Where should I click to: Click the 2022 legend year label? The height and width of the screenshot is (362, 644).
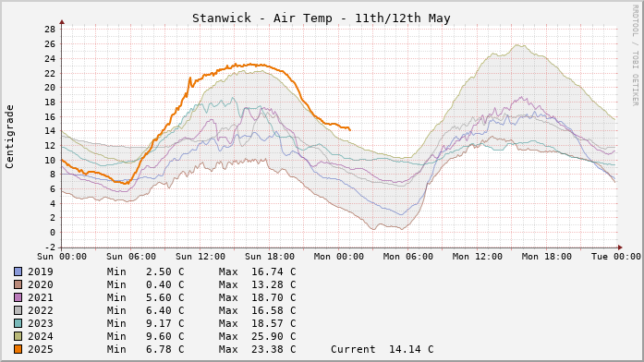[x=41, y=310]
